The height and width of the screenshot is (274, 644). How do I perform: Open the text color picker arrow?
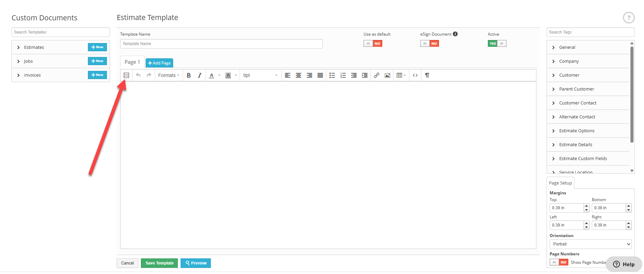coord(219,75)
